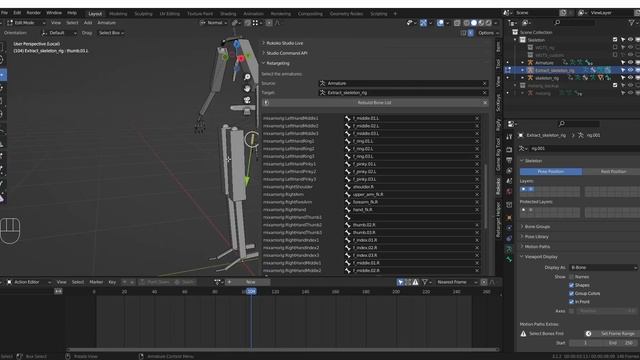Uncheck the In Front checkbox

pos(571,302)
